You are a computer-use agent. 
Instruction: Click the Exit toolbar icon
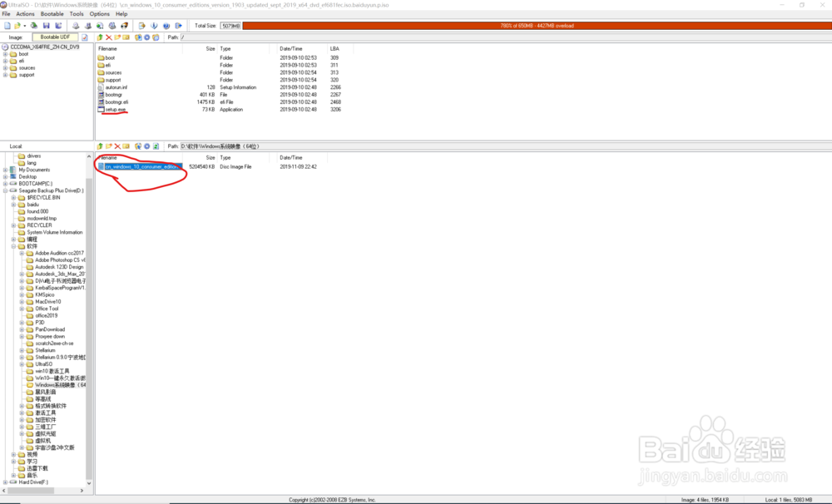(x=178, y=26)
